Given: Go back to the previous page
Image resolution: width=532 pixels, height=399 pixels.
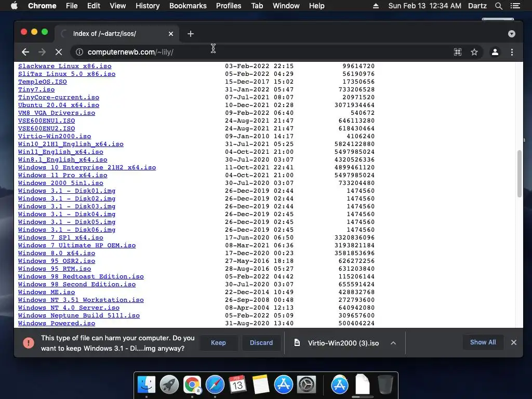Looking at the screenshot, I should [x=25, y=52].
